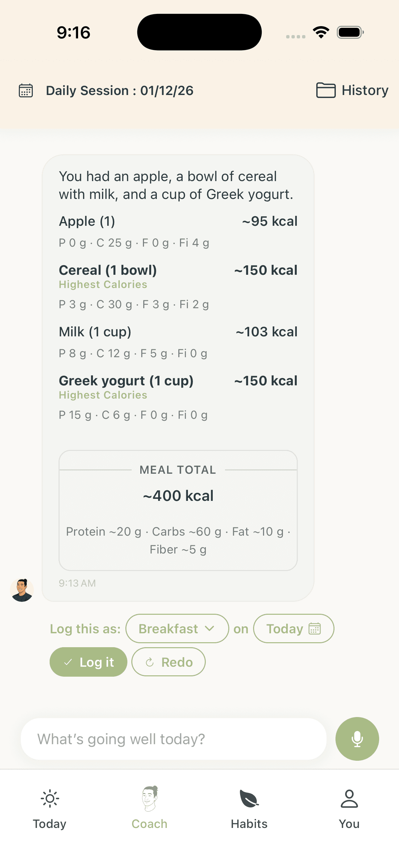The width and height of the screenshot is (399, 868).
Task: Tap the circular redo arrow icon
Action: coord(150,662)
